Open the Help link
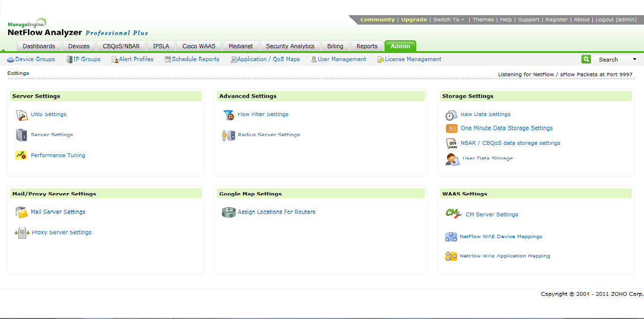Viewport: 644px width, 319px height. pos(506,20)
